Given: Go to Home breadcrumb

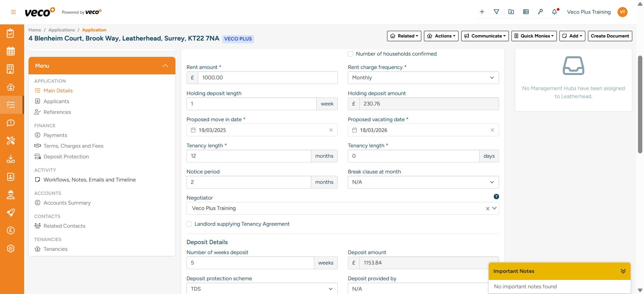Looking at the screenshot, I should click(x=35, y=30).
